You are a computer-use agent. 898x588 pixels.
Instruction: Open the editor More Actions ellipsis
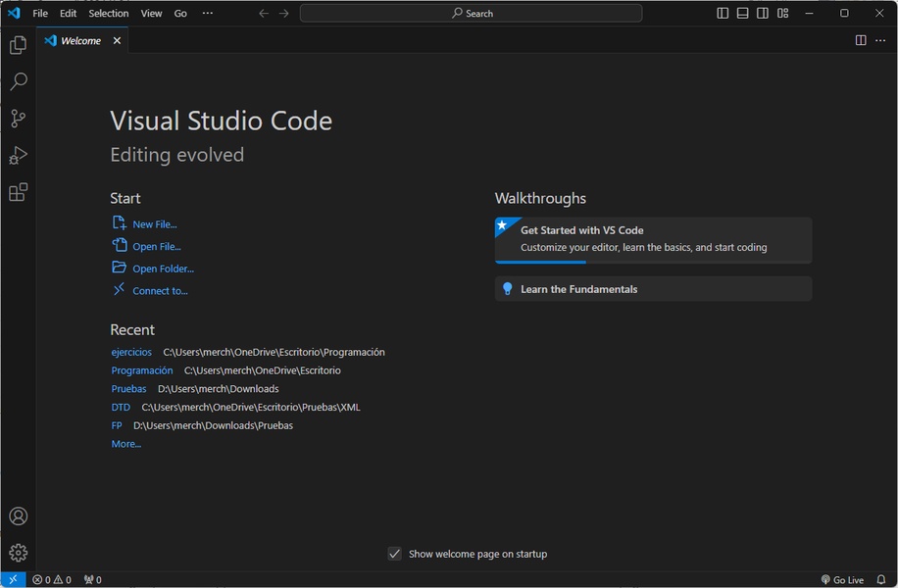click(880, 40)
